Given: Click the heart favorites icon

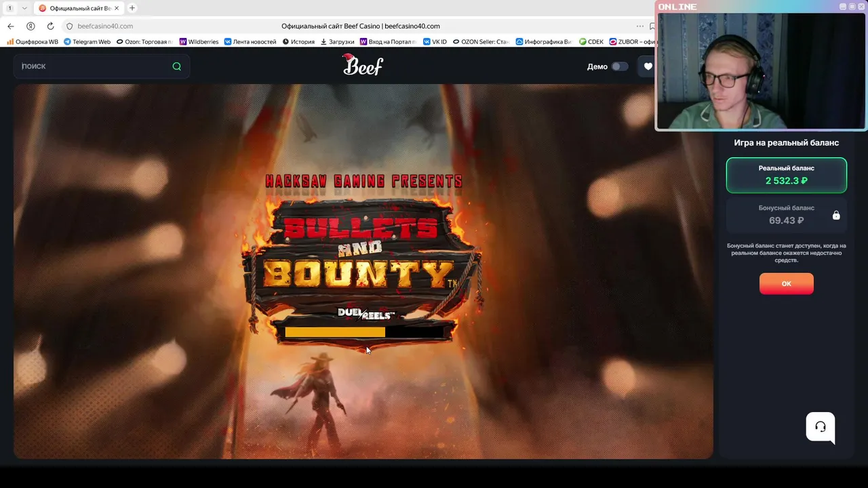Looking at the screenshot, I should 648,66.
